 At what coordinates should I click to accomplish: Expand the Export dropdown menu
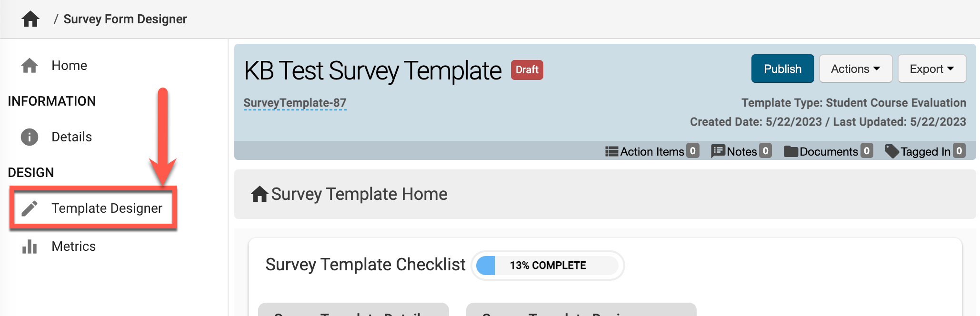tap(931, 69)
